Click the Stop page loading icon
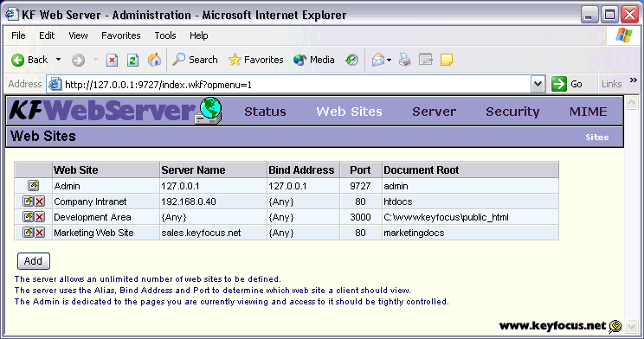644x339 pixels. [112, 61]
